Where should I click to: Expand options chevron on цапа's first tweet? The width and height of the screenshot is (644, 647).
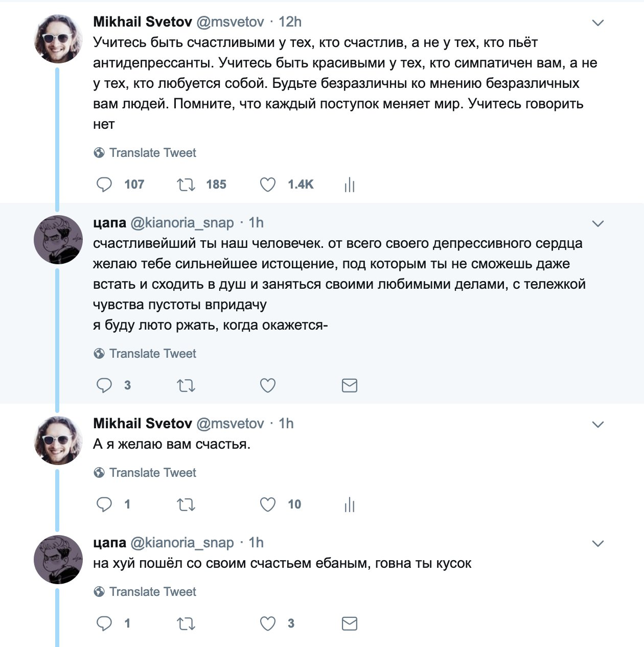(x=597, y=223)
